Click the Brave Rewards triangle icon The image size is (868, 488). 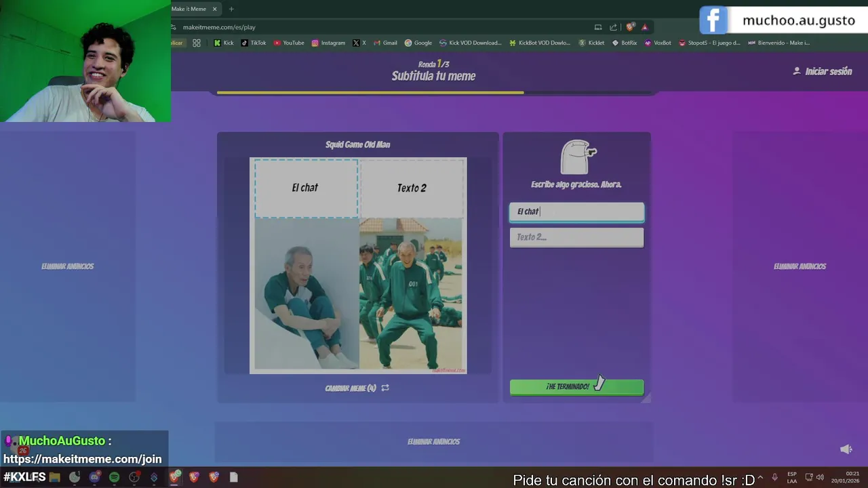(x=645, y=27)
